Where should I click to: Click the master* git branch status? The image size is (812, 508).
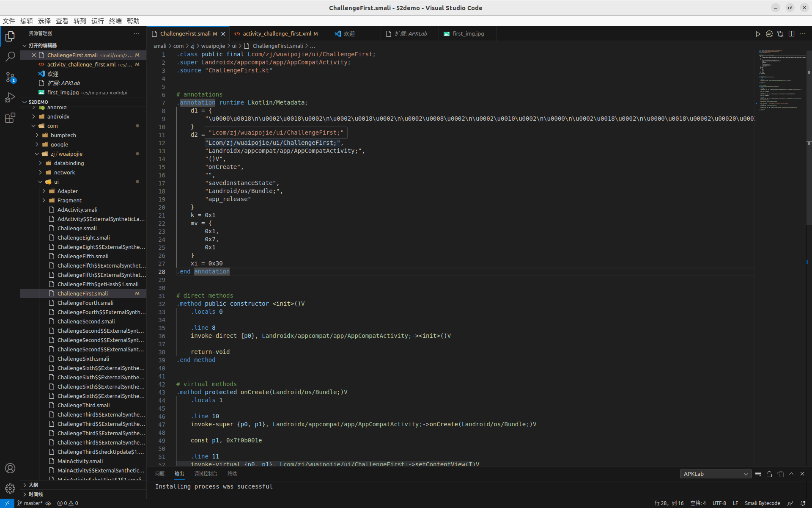click(30, 503)
